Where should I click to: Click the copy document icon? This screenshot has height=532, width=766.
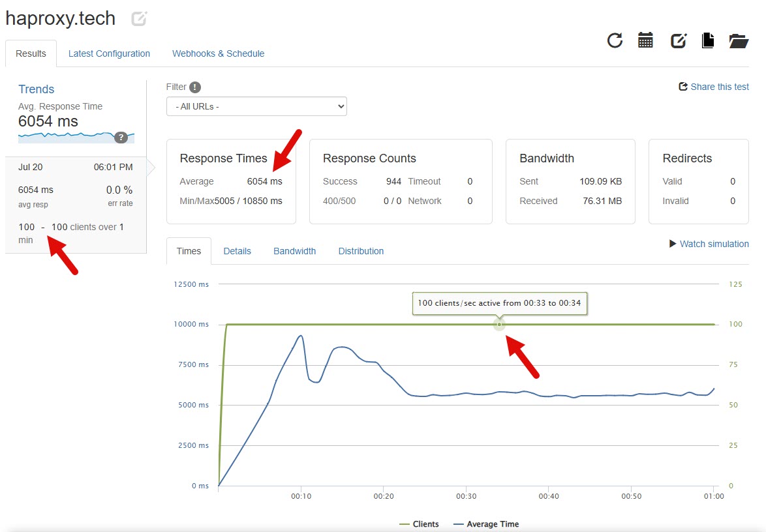point(707,40)
